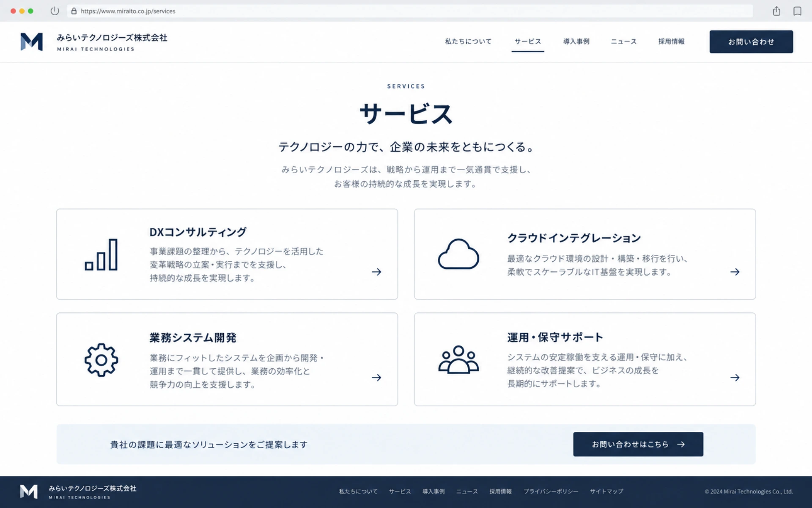This screenshot has width=812, height=508.
Task: Click the people group icon for 運用・保守サポート
Action: point(458,359)
